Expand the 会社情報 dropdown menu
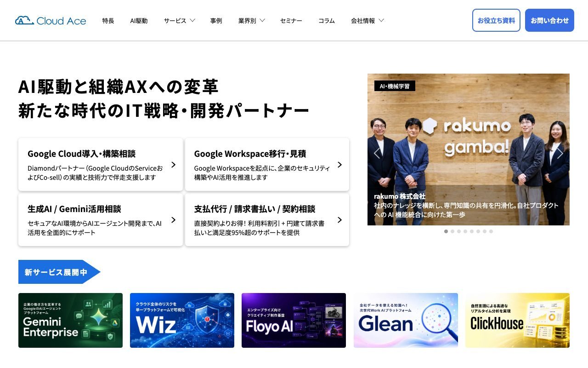 (367, 21)
